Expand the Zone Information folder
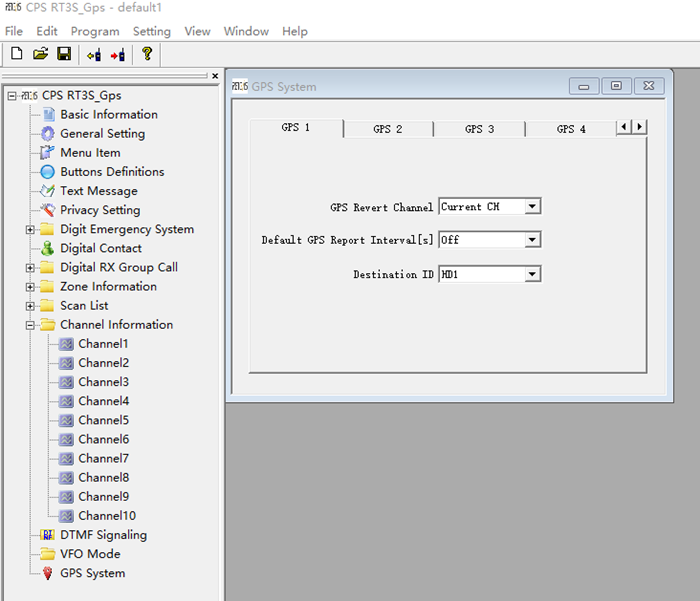The height and width of the screenshot is (601, 700). click(31, 287)
